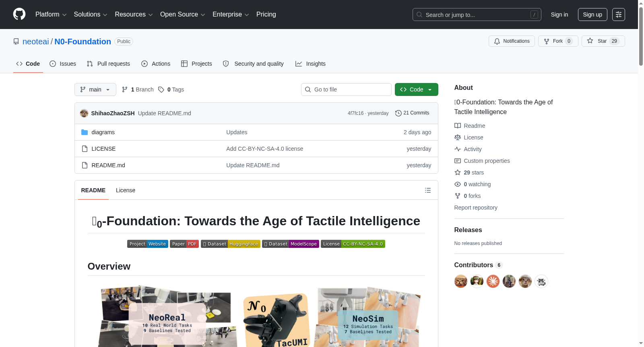Click the branch icon beside 1 Branch
Image resolution: width=644 pixels, height=347 pixels.
[125, 89]
